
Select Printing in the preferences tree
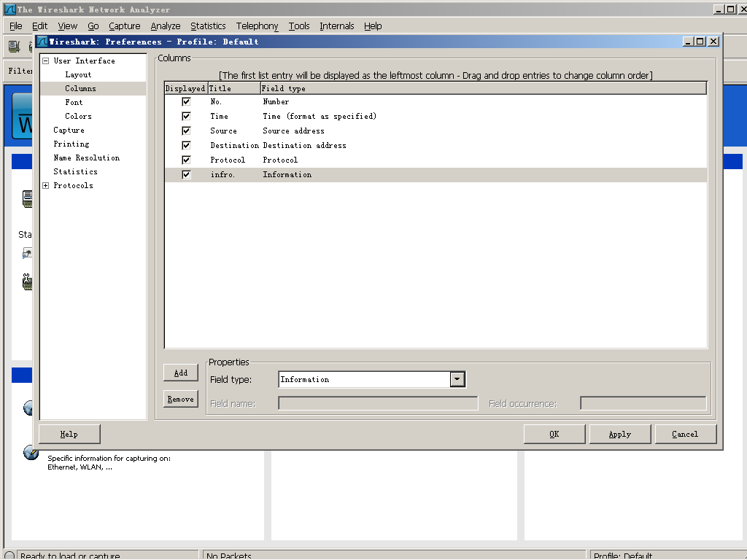coord(71,144)
